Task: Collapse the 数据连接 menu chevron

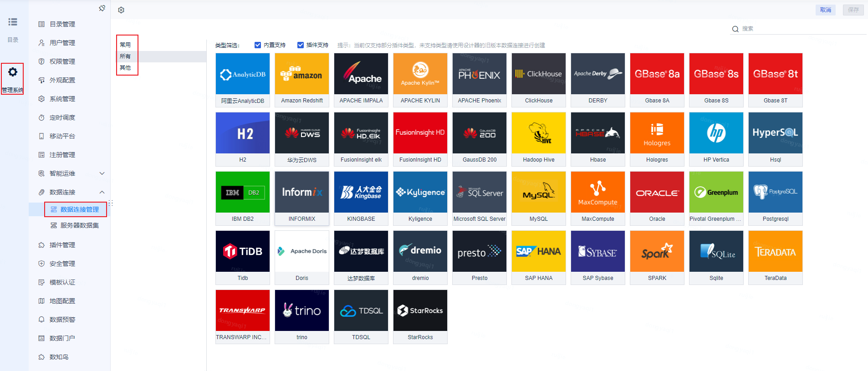Action: pos(102,192)
